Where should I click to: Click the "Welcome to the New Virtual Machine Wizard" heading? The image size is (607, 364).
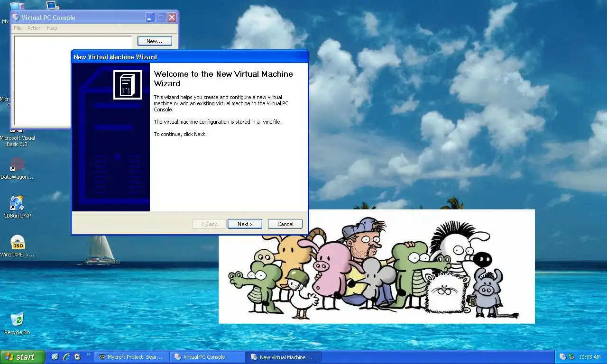(223, 79)
